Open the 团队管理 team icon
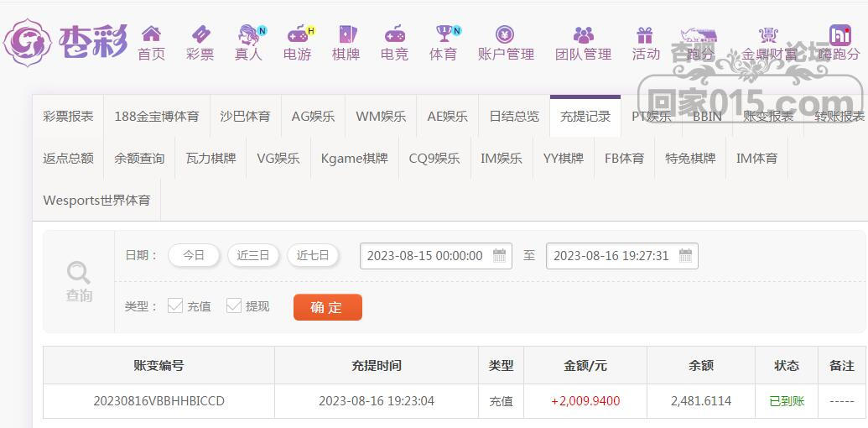The width and height of the screenshot is (868, 428). [584, 35]
